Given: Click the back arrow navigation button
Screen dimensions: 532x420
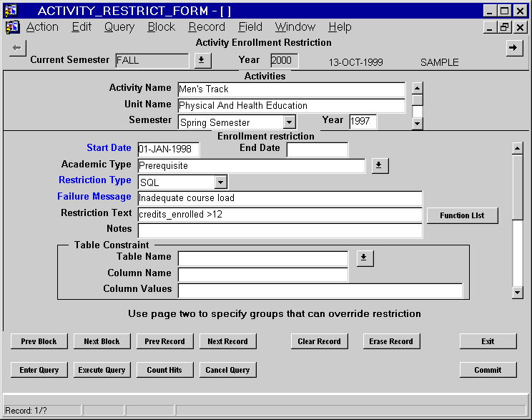Looking at the screenshot, I should (18, 48).
